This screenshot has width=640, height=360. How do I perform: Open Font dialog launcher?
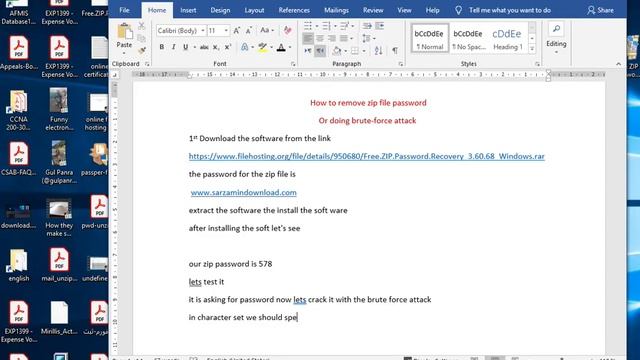click(293, 64)
